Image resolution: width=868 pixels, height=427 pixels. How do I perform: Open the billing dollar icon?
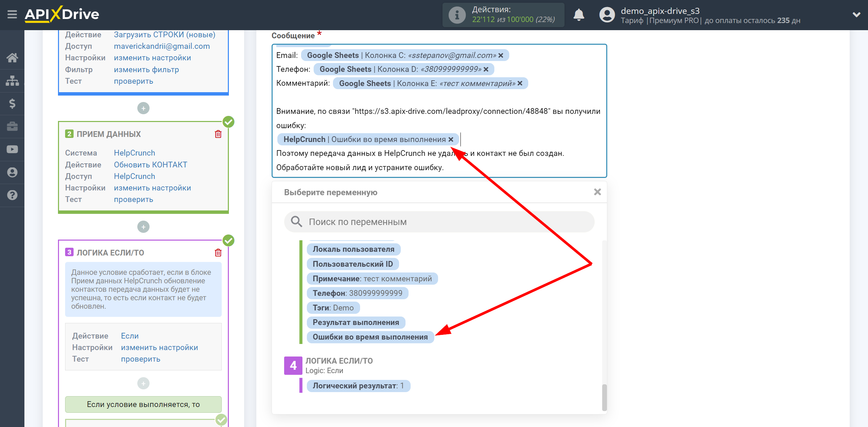click(12, 103)
